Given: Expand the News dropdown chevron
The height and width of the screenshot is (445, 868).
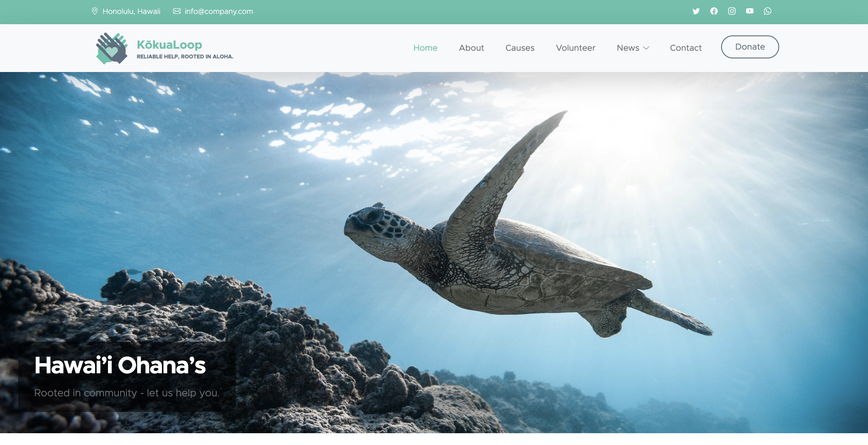Looking at the screenshot, I should [x=646, y=48].
